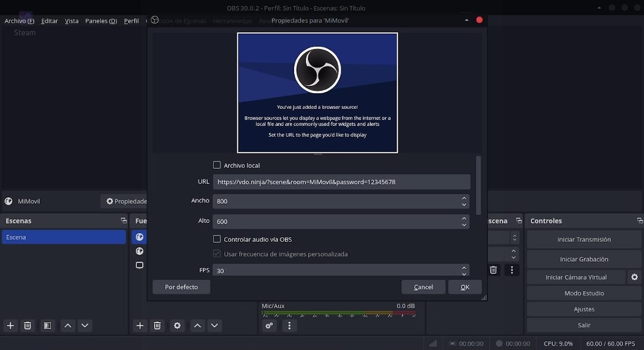644x350 pixels.
Task: Increase the Ancho value with the up arrow
Action: point(464,198)
